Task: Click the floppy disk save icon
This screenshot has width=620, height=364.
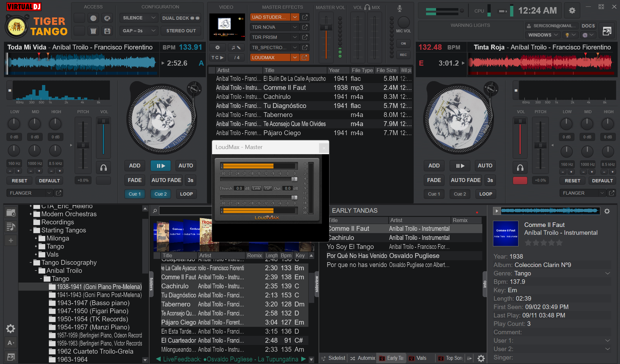Action: coord(107,31)
